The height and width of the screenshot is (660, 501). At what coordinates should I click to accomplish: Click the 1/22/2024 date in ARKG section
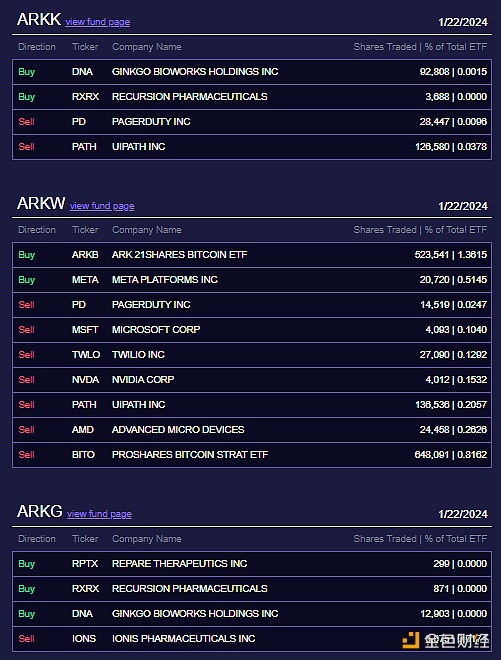[463, 514]
